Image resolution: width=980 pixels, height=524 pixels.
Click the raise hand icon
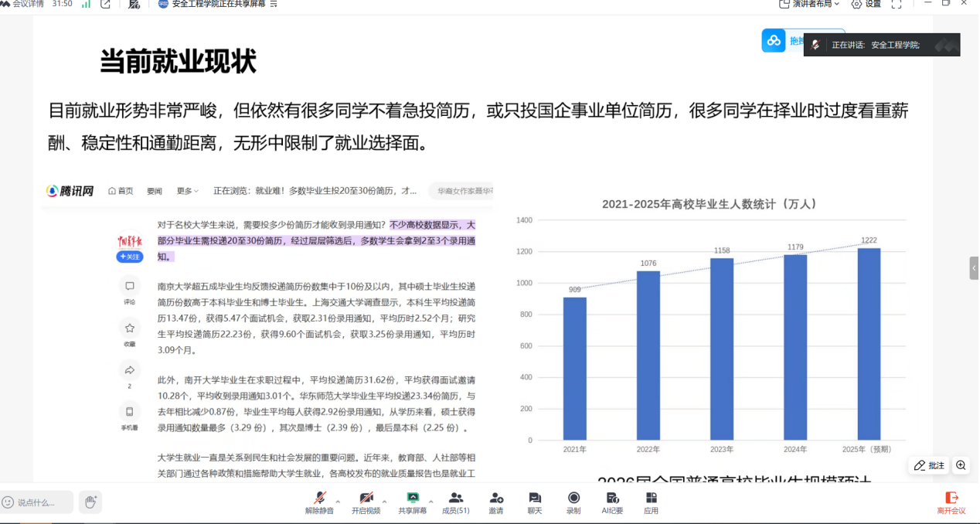coord(90,502)
